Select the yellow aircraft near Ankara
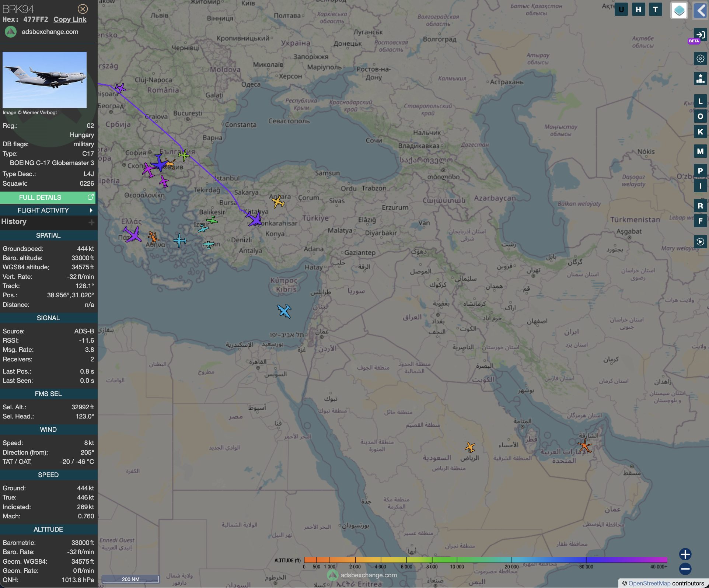Image resolution: width=709 pixels, height=588 pixels. pos(278,202)
